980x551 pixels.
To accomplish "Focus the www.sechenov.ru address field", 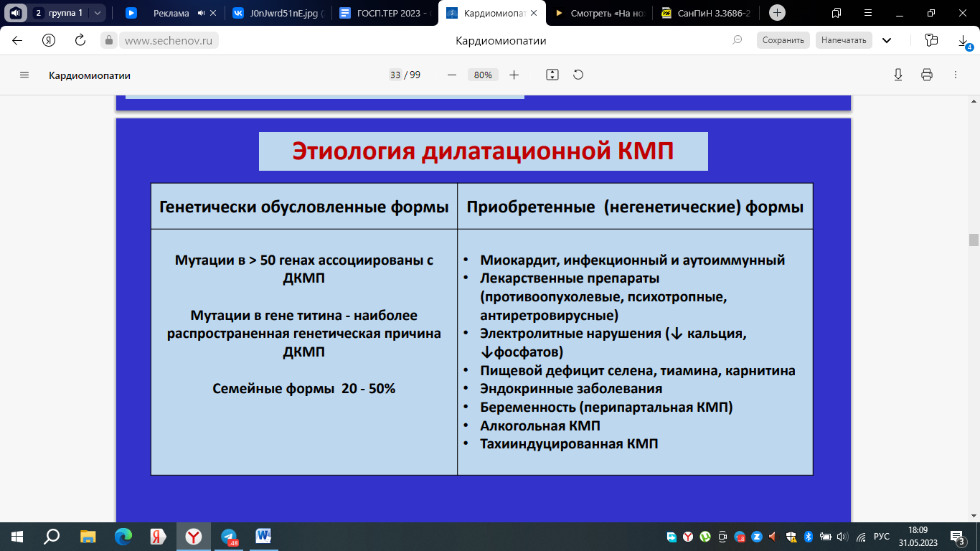I will click(x=169, y=41).
